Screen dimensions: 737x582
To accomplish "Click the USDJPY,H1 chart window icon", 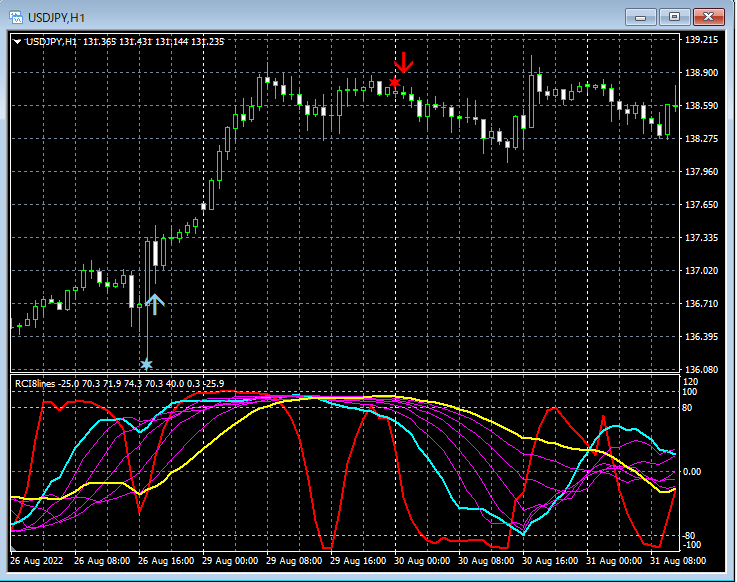I will click(x=16, y=17).
